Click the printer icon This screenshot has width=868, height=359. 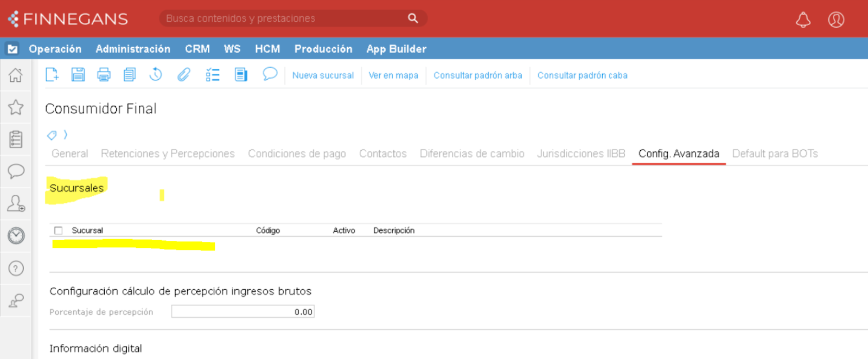click(x=104, y=74)
